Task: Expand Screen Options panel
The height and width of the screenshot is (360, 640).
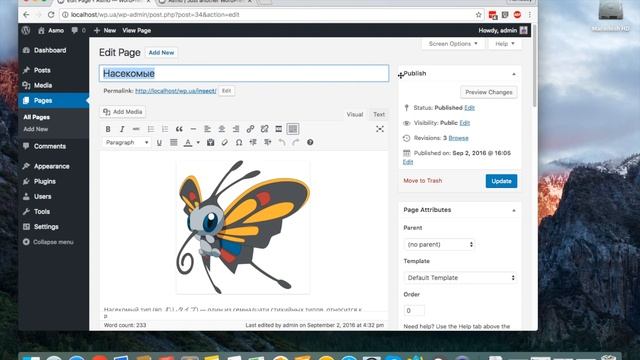Action: [x=453, y=44]
